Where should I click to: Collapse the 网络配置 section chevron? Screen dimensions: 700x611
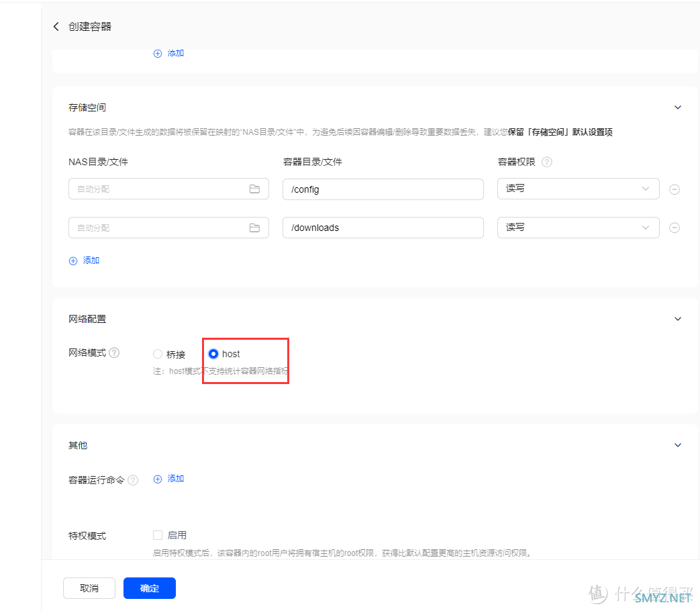click(678, 319)
